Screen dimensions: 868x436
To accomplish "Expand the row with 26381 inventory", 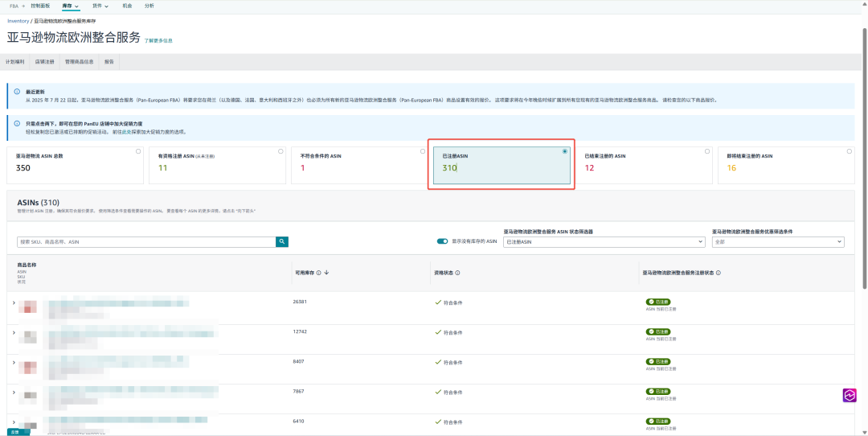I will [x=14, y=302].
